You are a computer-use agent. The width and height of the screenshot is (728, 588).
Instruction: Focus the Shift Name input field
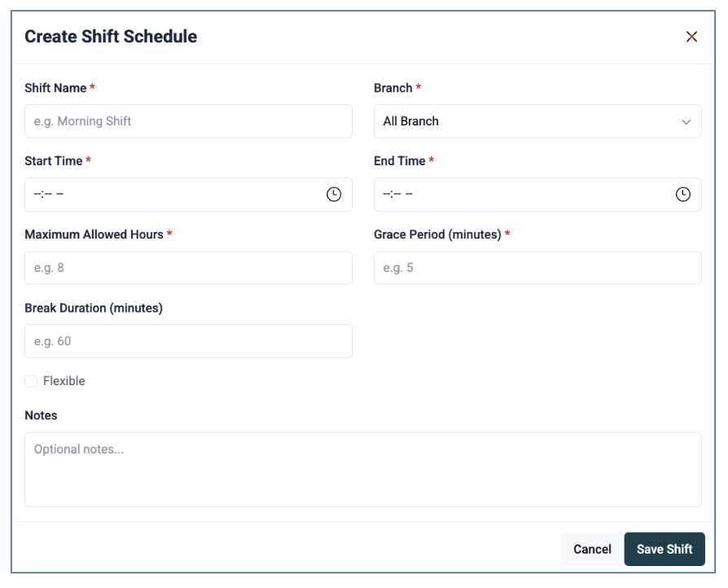tap(188, 121)
